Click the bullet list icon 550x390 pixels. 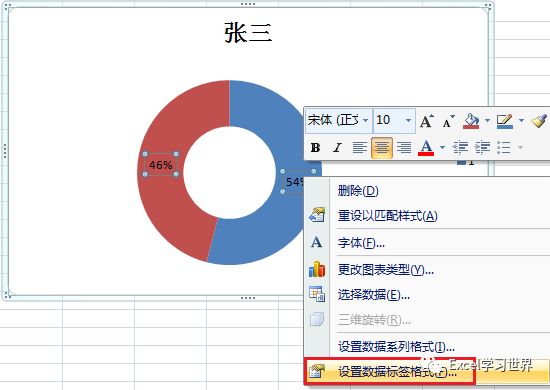504,148
